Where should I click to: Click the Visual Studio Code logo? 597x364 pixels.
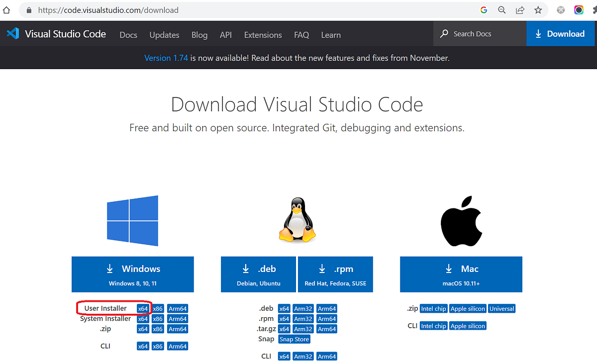12,33
